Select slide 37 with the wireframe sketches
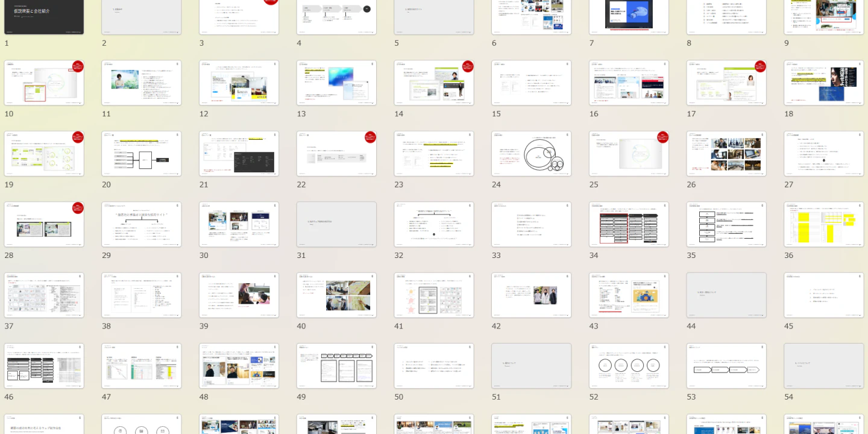This screenshot has width=868, height=434. tap(44, 295)
